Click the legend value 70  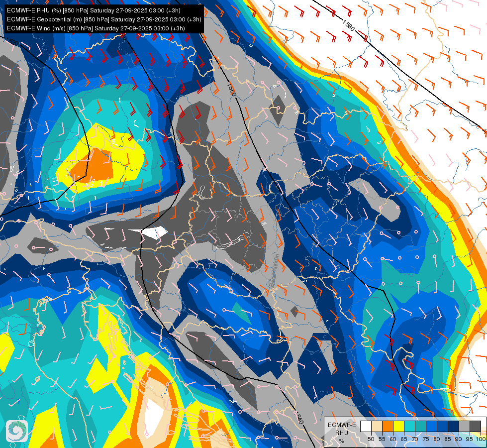tap(415, 439)
